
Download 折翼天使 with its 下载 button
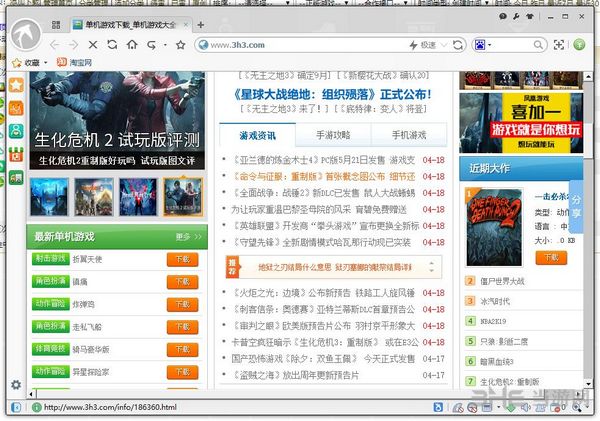183,259
